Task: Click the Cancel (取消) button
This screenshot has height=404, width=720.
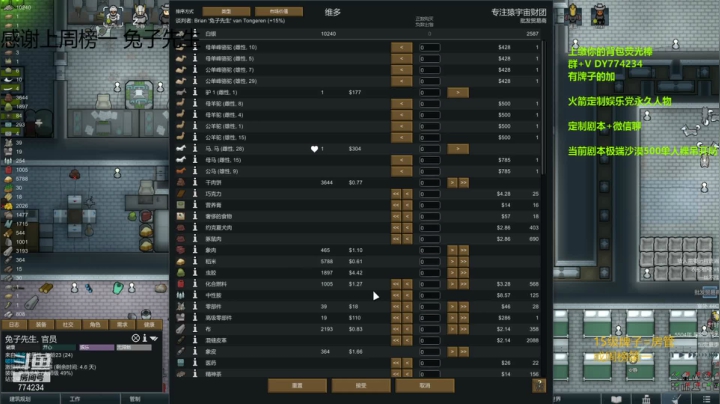Action: coord(425,386)
